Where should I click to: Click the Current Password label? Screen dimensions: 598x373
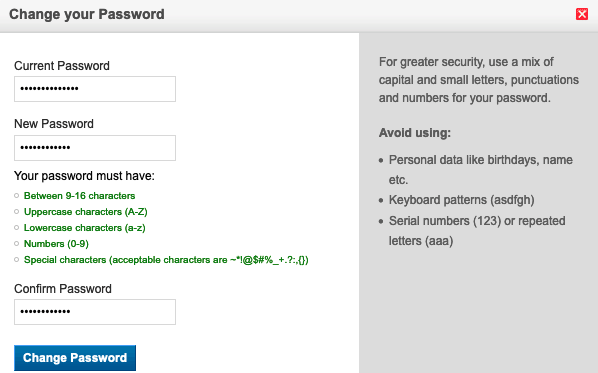pyautogui.click(x=62, y=66)
